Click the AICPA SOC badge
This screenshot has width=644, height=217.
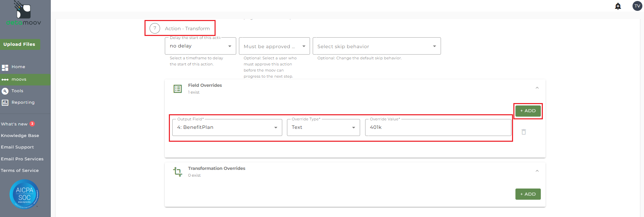[24, 194]
